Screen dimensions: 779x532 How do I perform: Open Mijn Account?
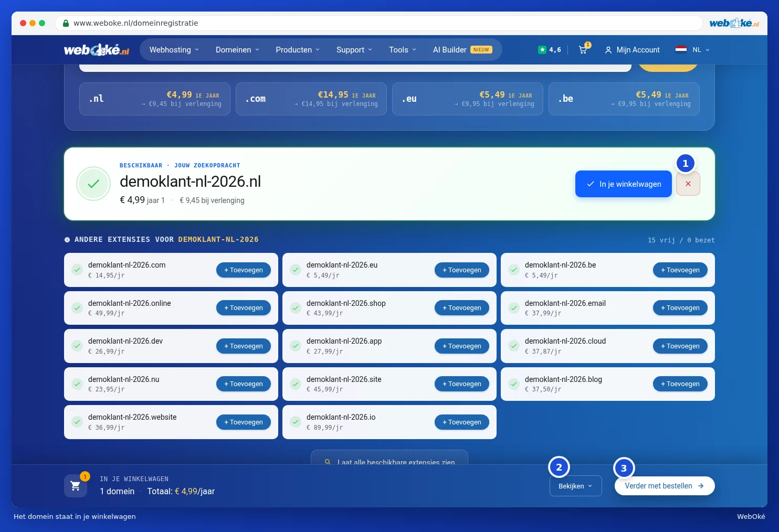point(632,50)
